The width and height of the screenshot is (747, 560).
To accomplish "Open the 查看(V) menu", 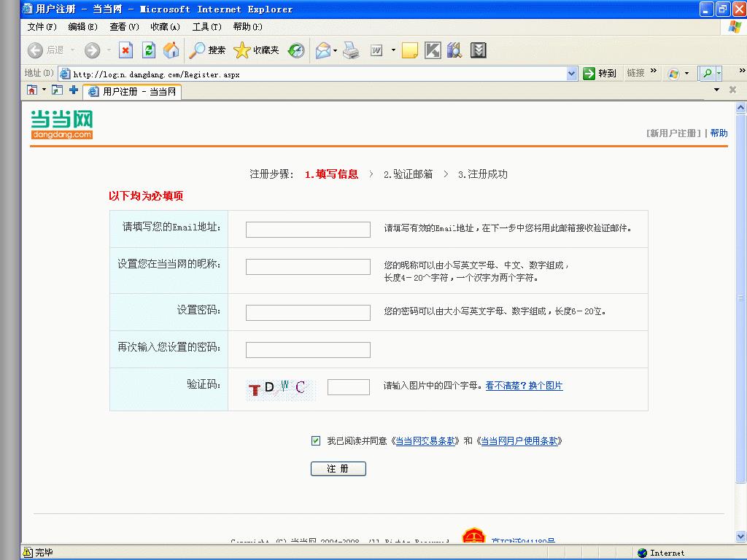I will point(124,27).
